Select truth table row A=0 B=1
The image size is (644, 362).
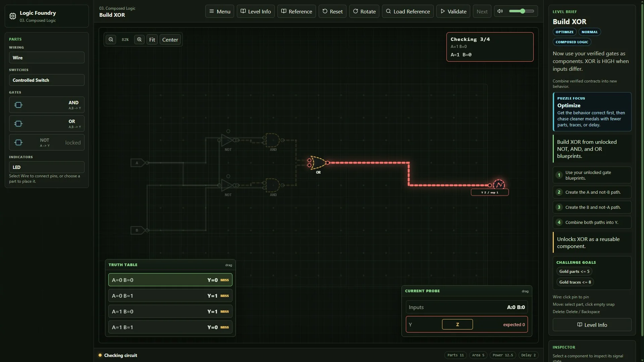(170, 296)
